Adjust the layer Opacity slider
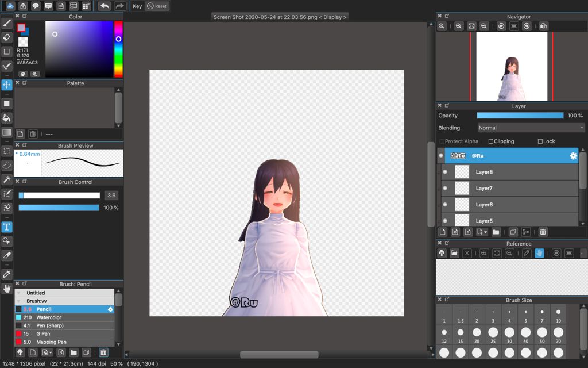Image resolution: width=588 pixels, height=368 pixels. (520, 116)
